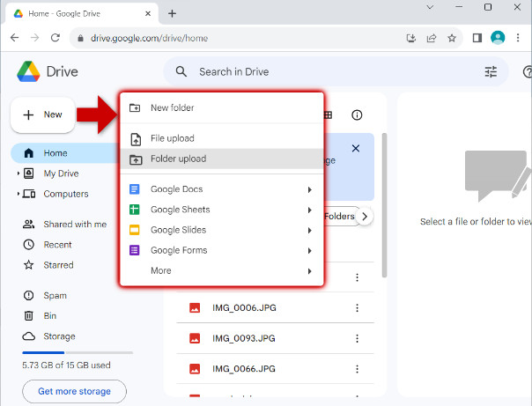Open the More menu entry

[222, 270]
